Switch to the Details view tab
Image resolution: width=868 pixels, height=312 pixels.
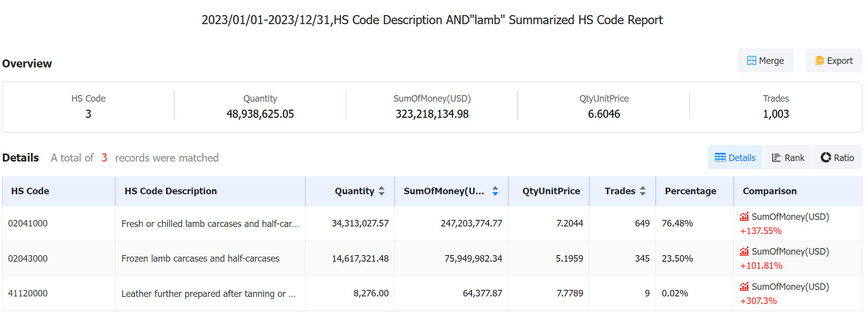(735, 158)
